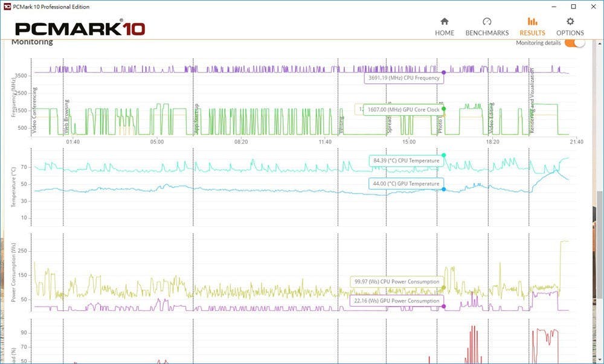Click the Options gear icon
The height and width of the screenshot is (364, 604).
[x=570, y=21]
